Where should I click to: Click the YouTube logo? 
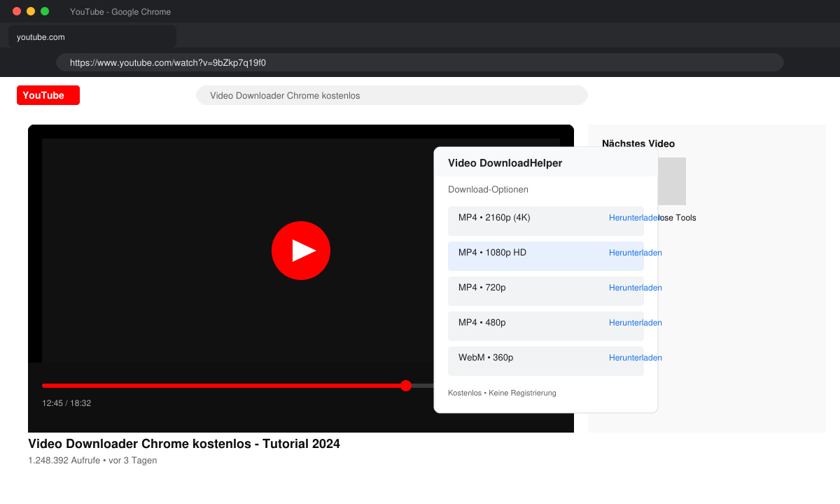click(48, 95)
